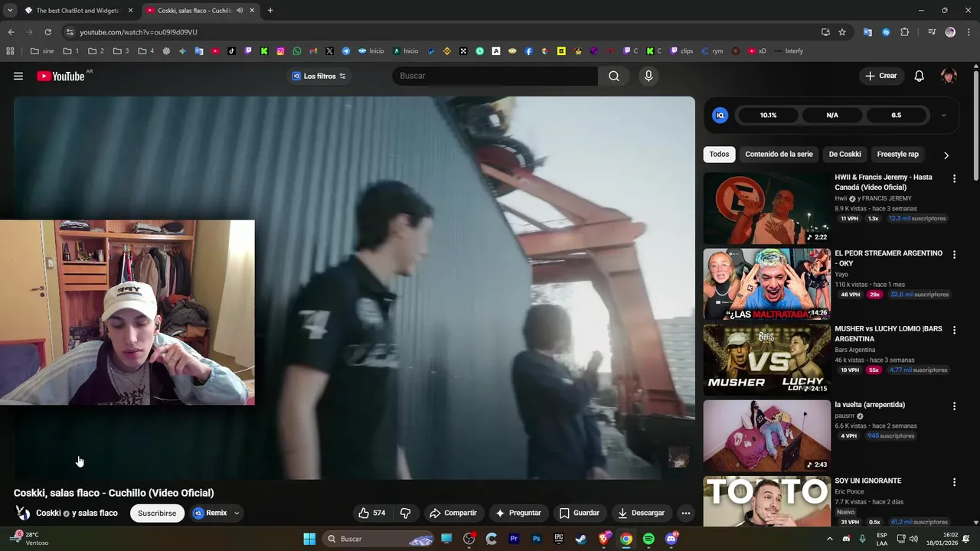Viewport: 980px width, 551px height.
Task: Click the search magnifier button
Action: (x=614, y=76)
